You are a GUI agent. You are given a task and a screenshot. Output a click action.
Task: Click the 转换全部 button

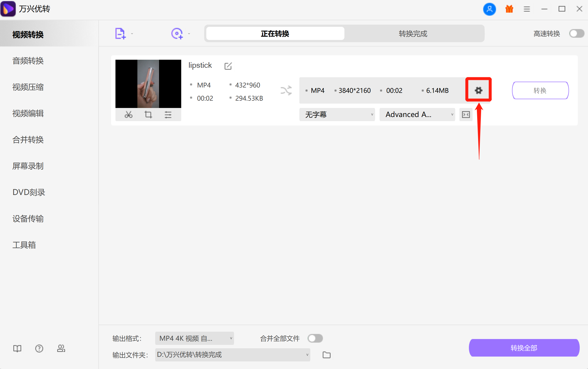(x=524, y=348)
